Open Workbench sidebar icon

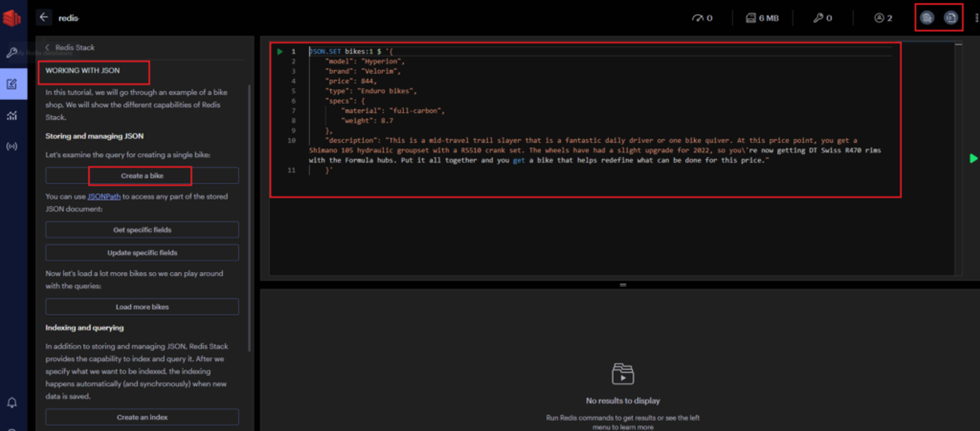(x=12, y=84)
